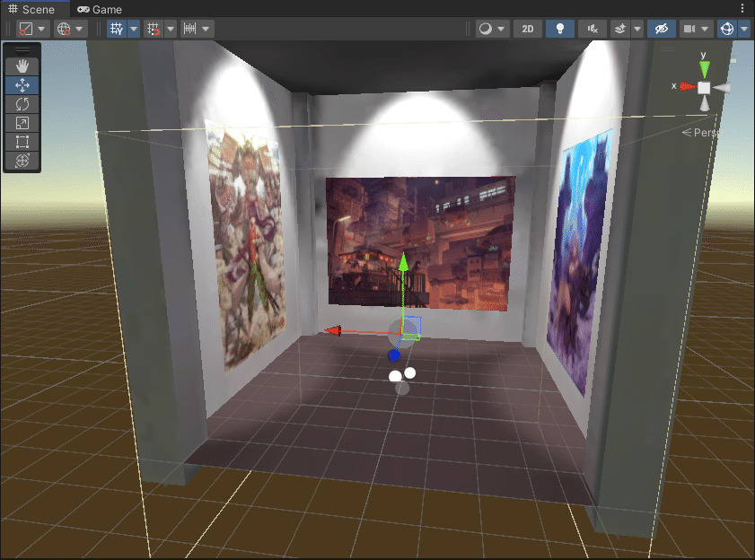Screen dimensions: 755x560
Task: Expand the scene camera dropdown arrow
Action: coord(706,29)
